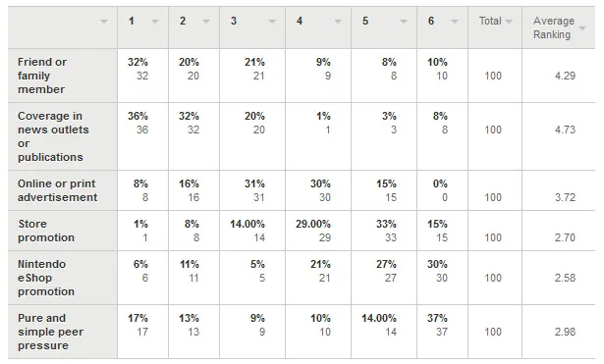The height and width of the screenshot is (364, 604).
Task: Select the Coverage in news outlets row label
Action: tap(53, 136)
